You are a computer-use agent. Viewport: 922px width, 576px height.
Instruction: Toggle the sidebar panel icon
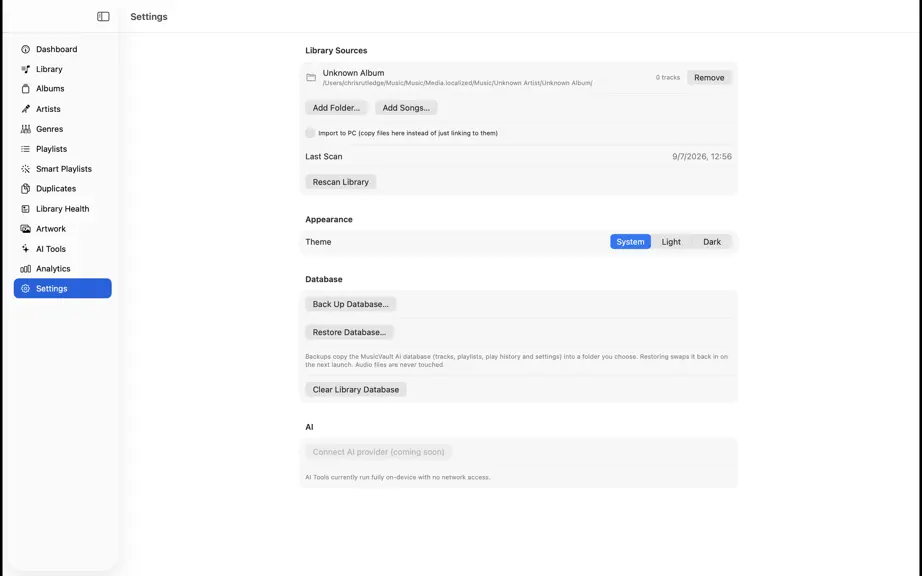(103, 16)
